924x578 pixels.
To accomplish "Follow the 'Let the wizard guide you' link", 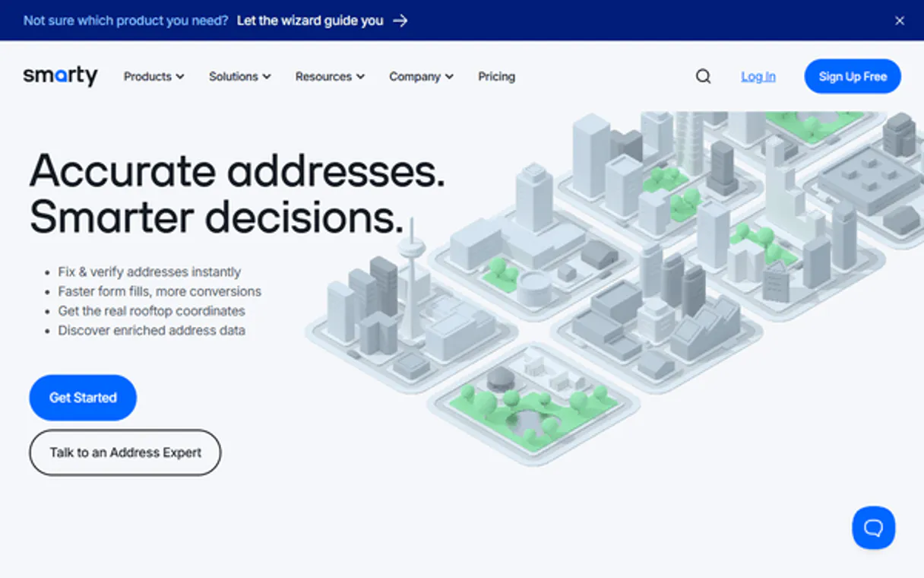I will (x=310, y=21).
